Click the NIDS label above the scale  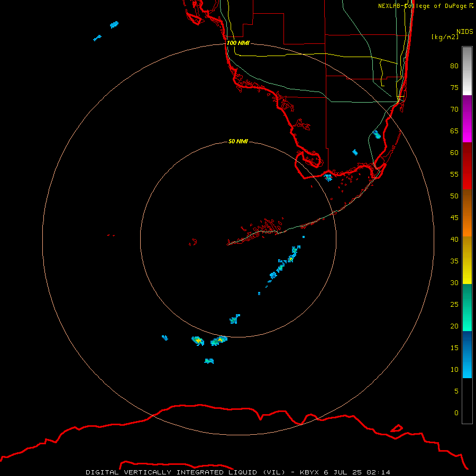coord(465,32)
